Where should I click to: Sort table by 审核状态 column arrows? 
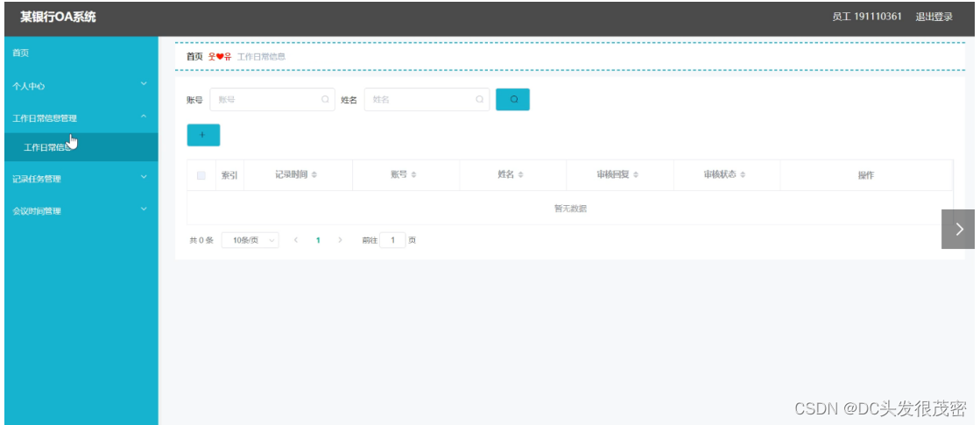point(743,175)
